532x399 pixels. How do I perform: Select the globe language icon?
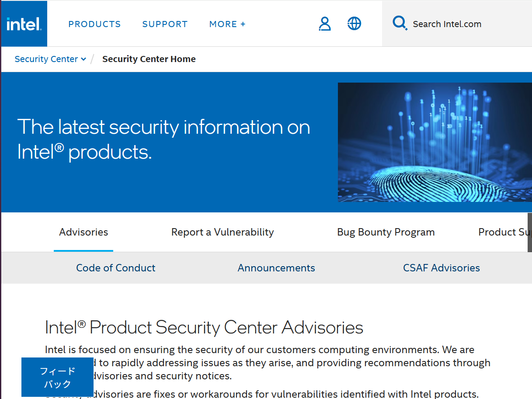click(x=355, y=24)
